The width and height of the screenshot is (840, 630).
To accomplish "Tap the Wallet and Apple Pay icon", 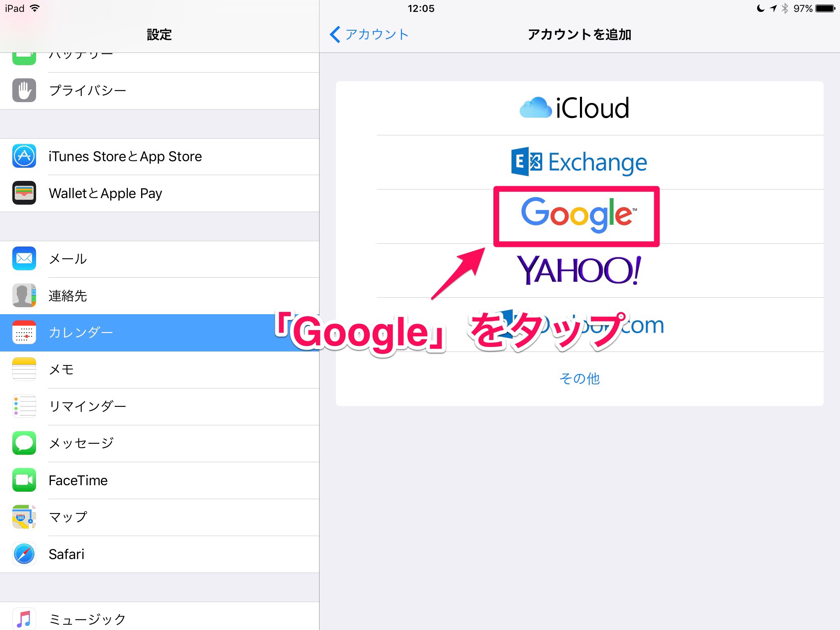I will [24, 193].
